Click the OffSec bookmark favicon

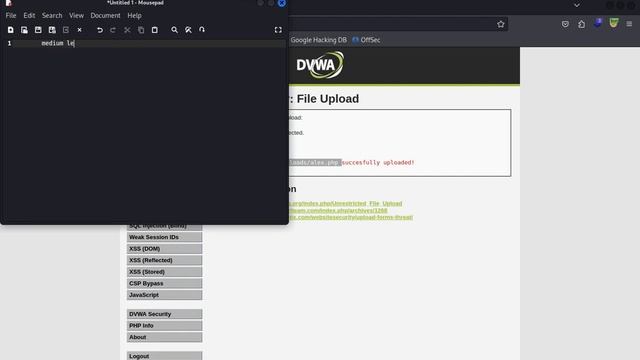point(356,40)
